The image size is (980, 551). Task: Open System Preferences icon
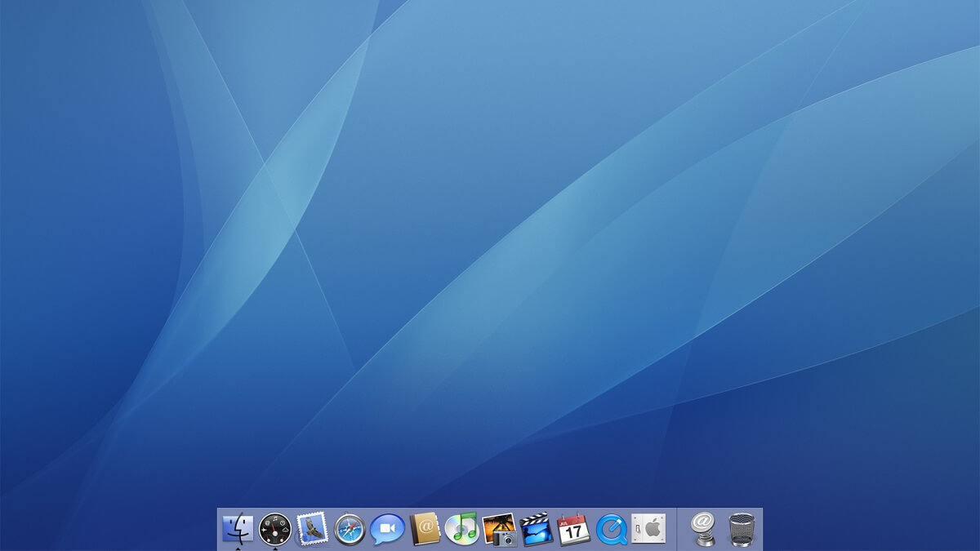click(x=648, y=529)
